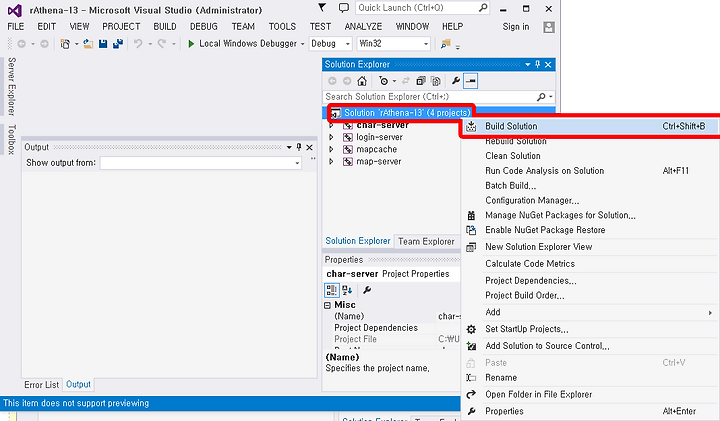Start Local Windows Debugger

[x=242, y=44]
